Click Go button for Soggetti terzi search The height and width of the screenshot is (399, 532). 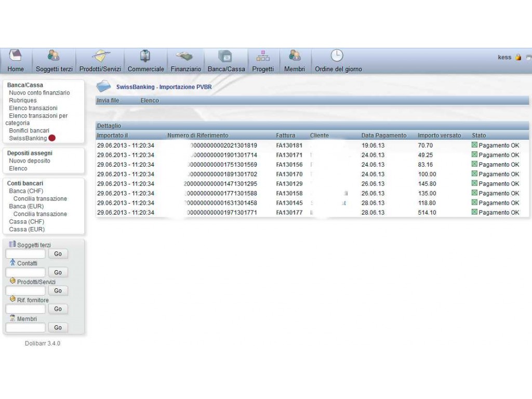tap(58, 254)
